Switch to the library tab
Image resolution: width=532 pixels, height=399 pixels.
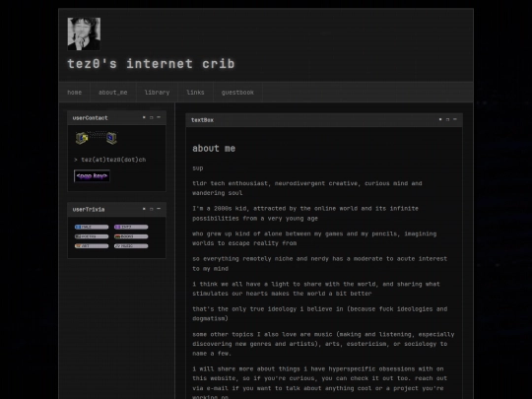pyautogui.click(x=157, y=93)
